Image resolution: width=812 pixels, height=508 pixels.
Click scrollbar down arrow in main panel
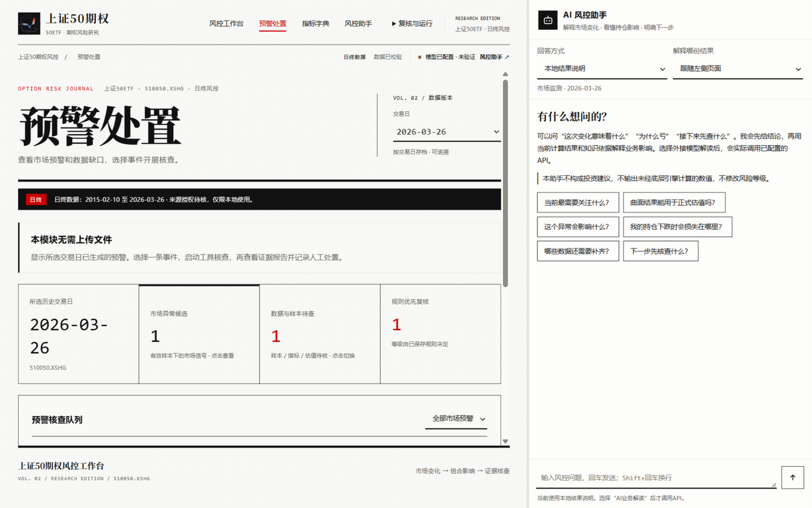(505, 441)
